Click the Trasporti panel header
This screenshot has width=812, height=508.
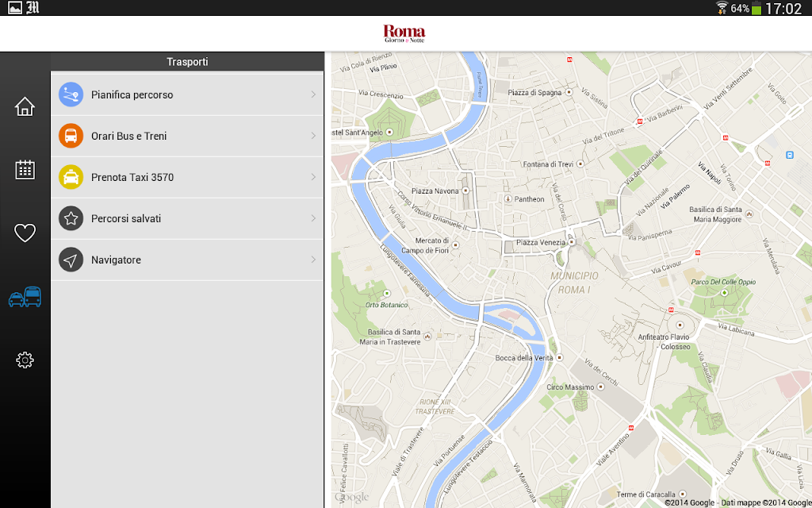coord(187,62)
